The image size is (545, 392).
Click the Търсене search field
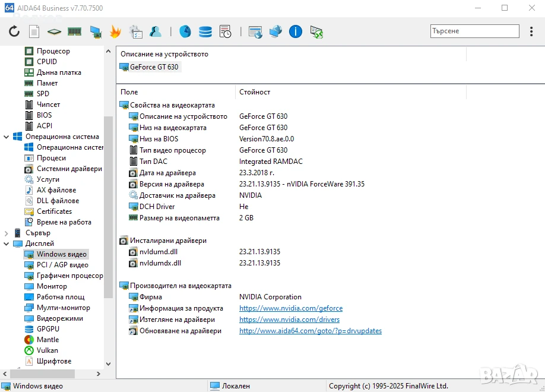(474, 31)
